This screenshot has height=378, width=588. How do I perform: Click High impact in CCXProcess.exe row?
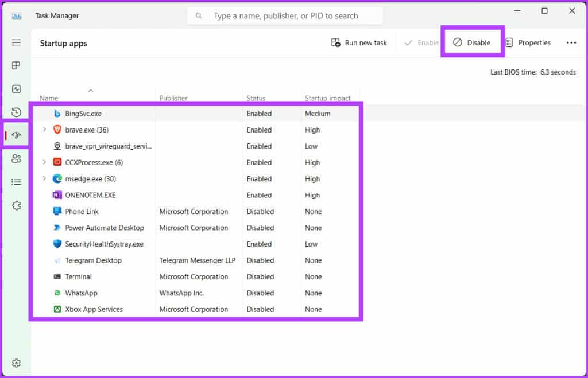click(312, 162)
